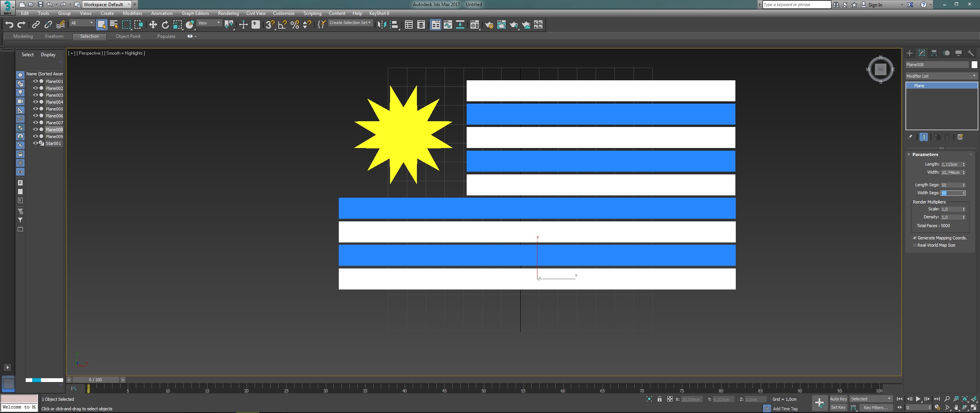
Task: Enable Real-World Map Size checkbox
Action: click(915, 245)
